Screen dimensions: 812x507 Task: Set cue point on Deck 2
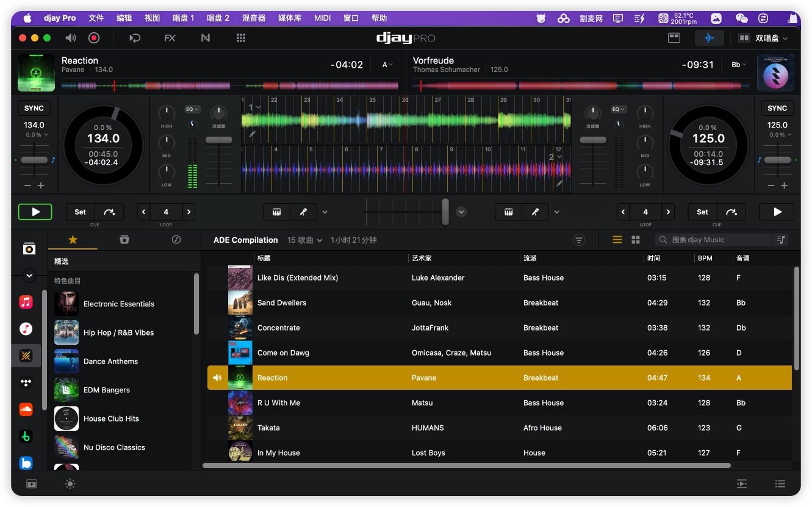click(x=702, y=212)
